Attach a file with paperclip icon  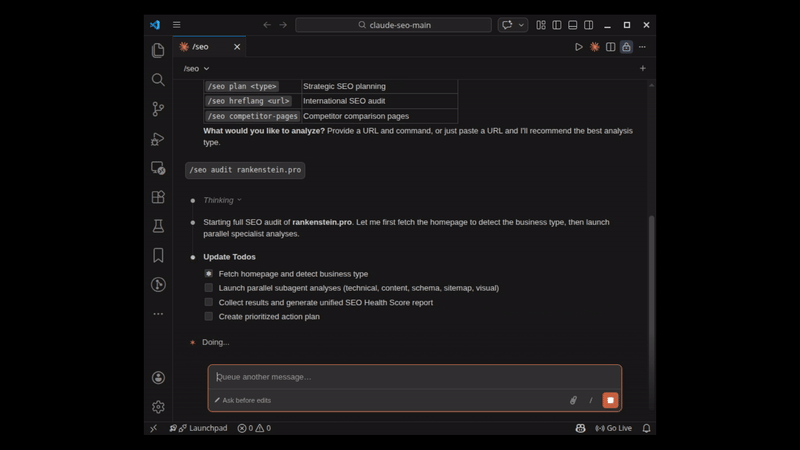click(x=573, y=401)
